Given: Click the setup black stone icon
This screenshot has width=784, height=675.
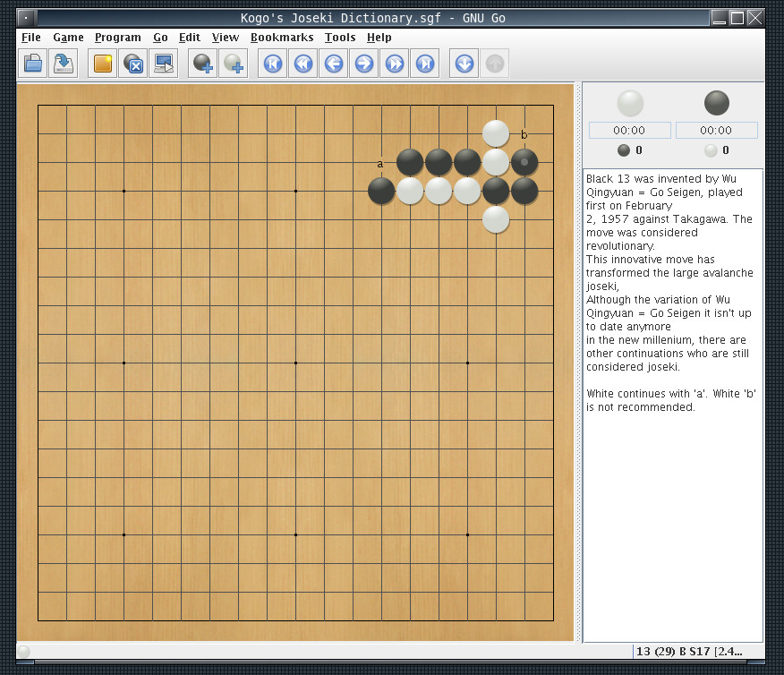Looking at the screenshot, I should tap(203, 64).
